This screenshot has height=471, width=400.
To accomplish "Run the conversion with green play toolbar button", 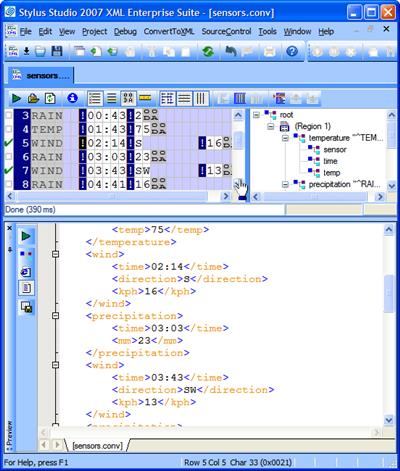I will tap(16, 98).
